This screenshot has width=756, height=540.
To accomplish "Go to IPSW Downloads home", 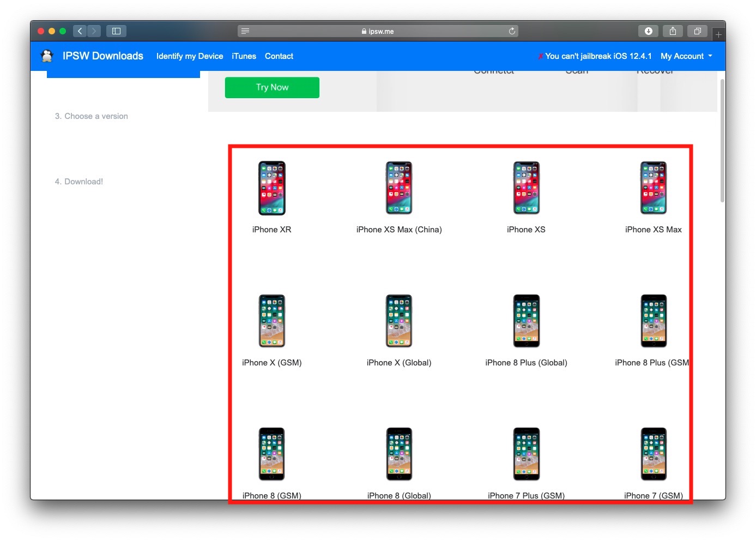I will click(103, 56).
